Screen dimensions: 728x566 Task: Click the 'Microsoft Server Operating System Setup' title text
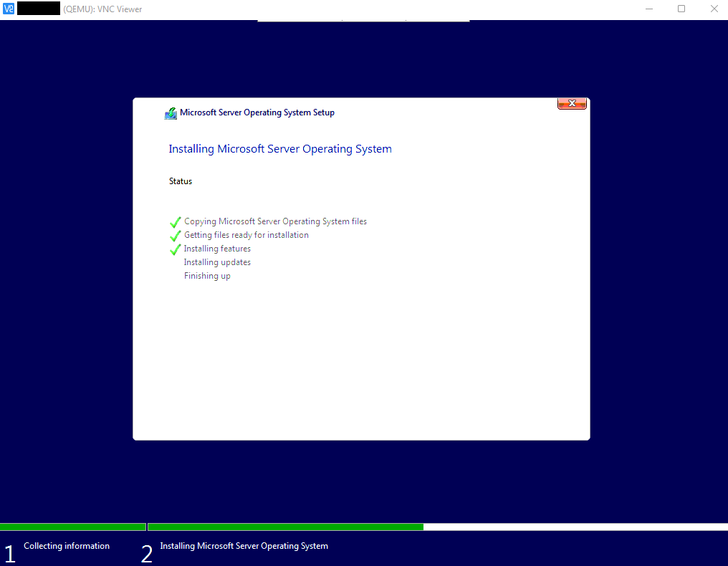coord(257,112)
